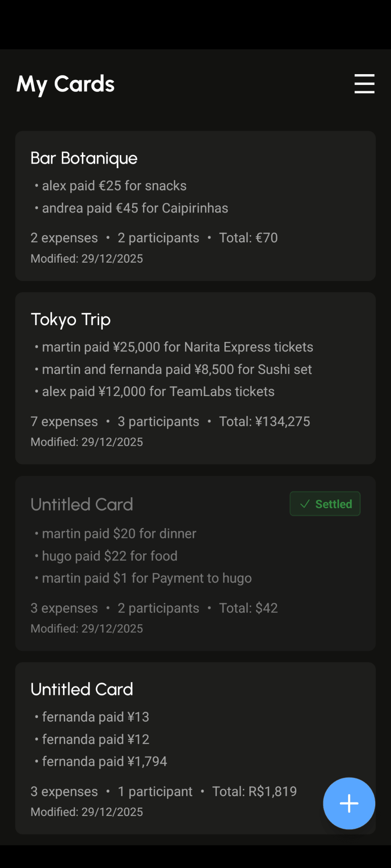Open the Untitled Card with fernanda expenses
391x868 pixels.
pyautogui.click(x=195, y=748)
